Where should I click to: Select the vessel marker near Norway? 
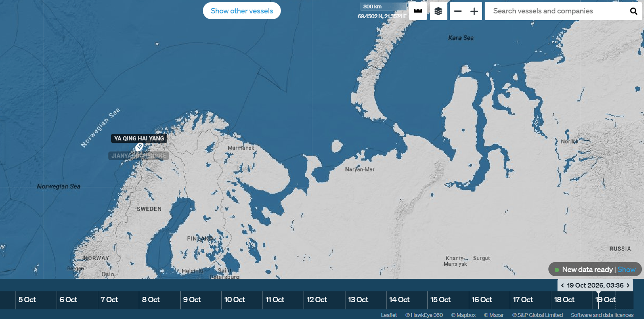coord(139,147)
